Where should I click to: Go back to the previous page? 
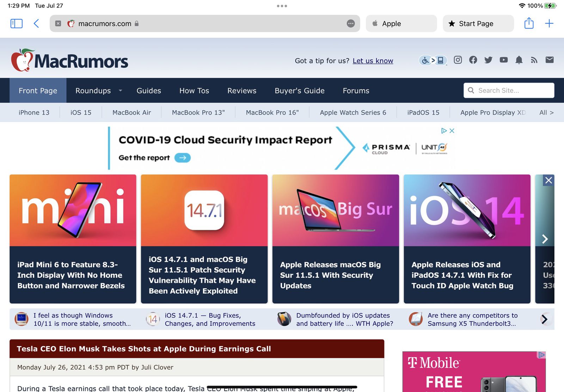[x=36, y=24]
